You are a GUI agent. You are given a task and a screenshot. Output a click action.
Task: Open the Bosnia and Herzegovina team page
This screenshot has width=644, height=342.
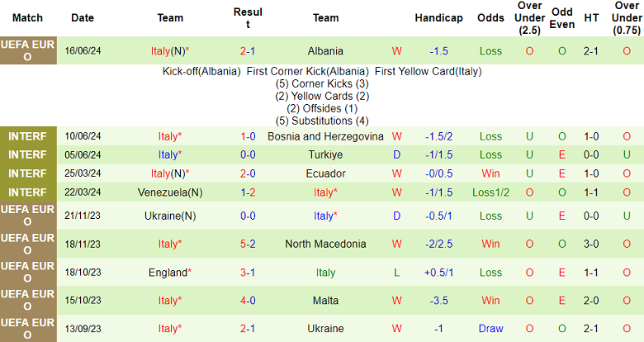point(325,136)
